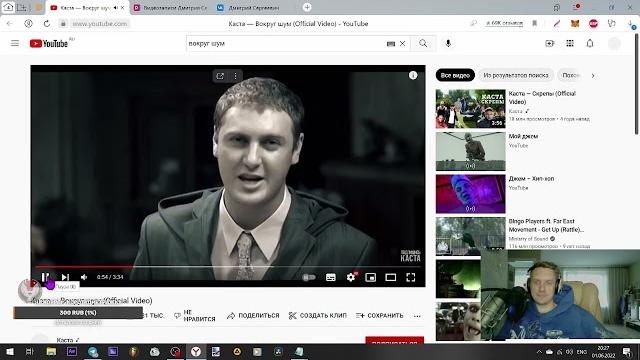Open the Windows Start menu
Image resolution: width=640 pixels, height=360 pixels.
(10, 351)
